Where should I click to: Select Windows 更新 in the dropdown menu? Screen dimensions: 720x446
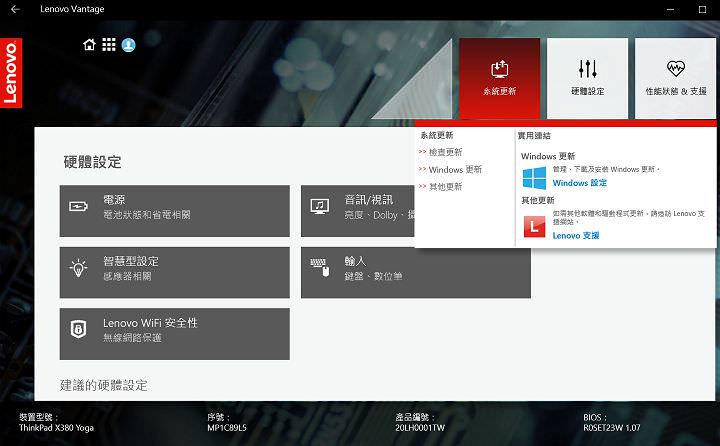(x=453, y=170)
